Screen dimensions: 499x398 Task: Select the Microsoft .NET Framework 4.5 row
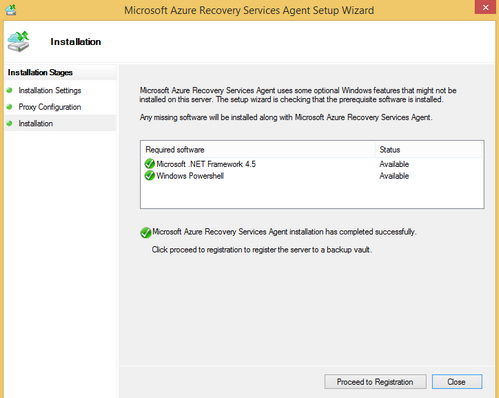coord(312,164)
